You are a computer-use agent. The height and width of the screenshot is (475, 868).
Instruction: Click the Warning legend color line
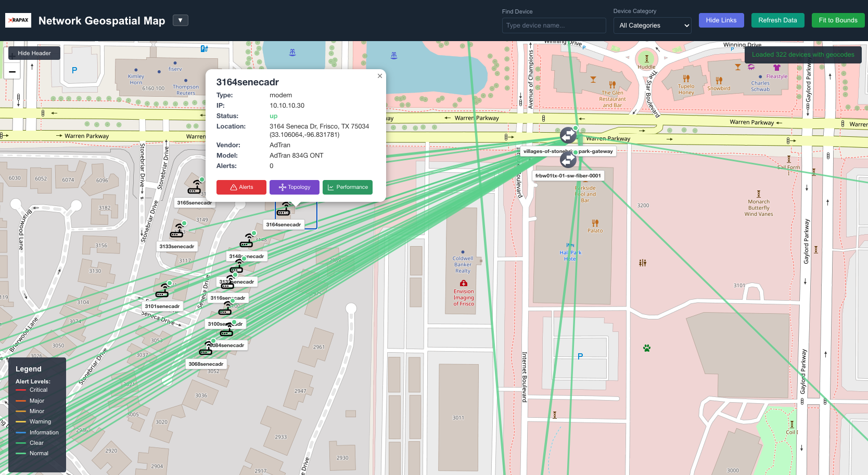click(21, 422)
